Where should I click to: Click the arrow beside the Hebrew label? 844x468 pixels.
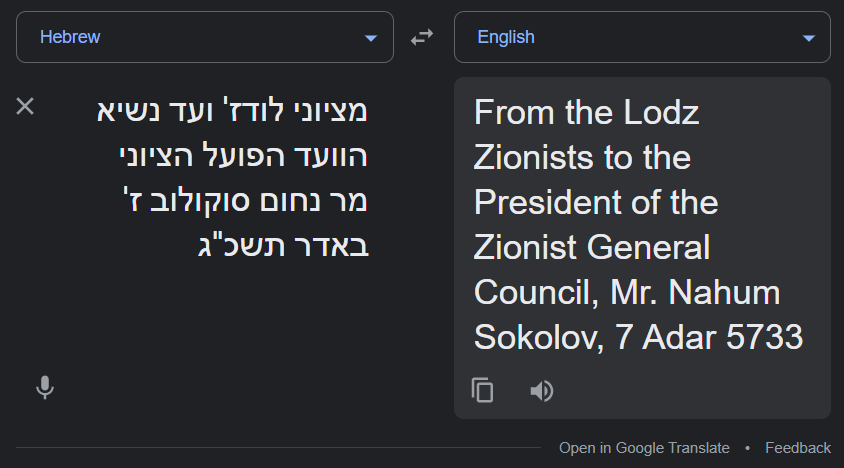371,38
